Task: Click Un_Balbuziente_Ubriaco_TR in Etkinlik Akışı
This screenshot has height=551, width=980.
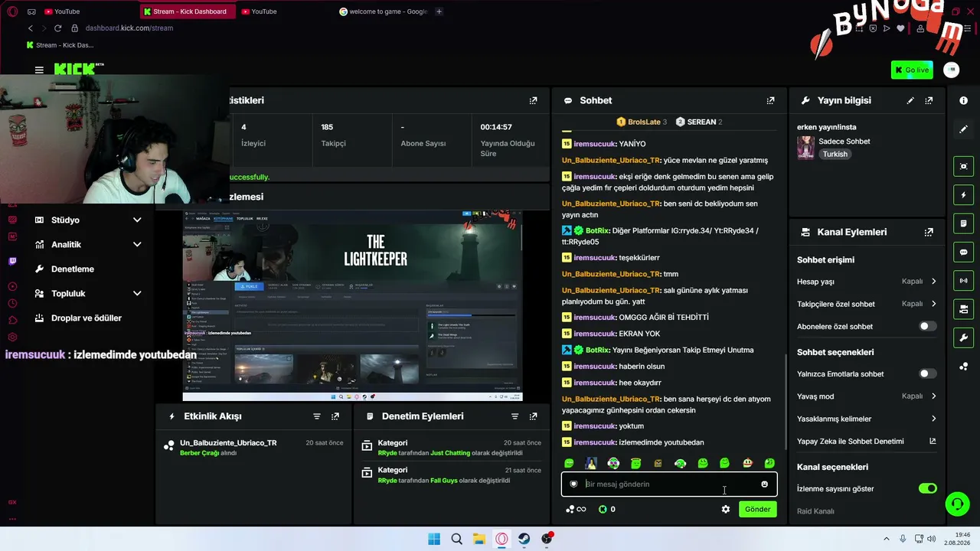Action: [x=228, y=443]
